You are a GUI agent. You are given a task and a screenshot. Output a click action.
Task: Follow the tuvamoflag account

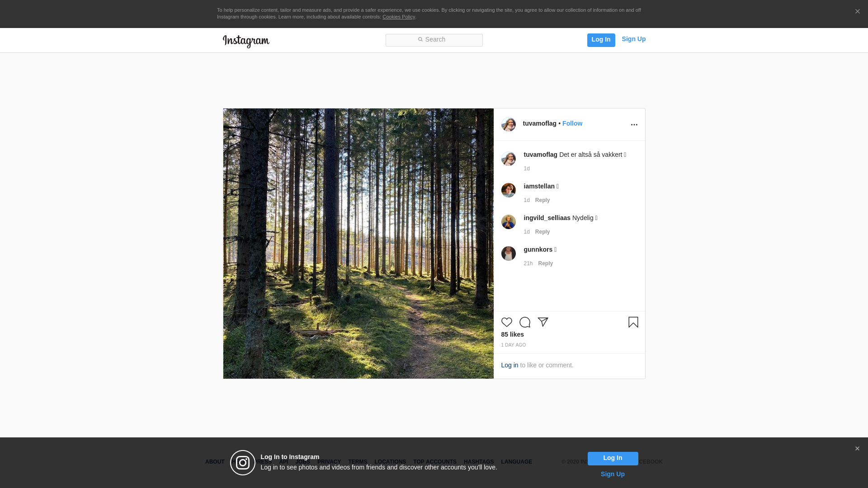coord(572,123)
